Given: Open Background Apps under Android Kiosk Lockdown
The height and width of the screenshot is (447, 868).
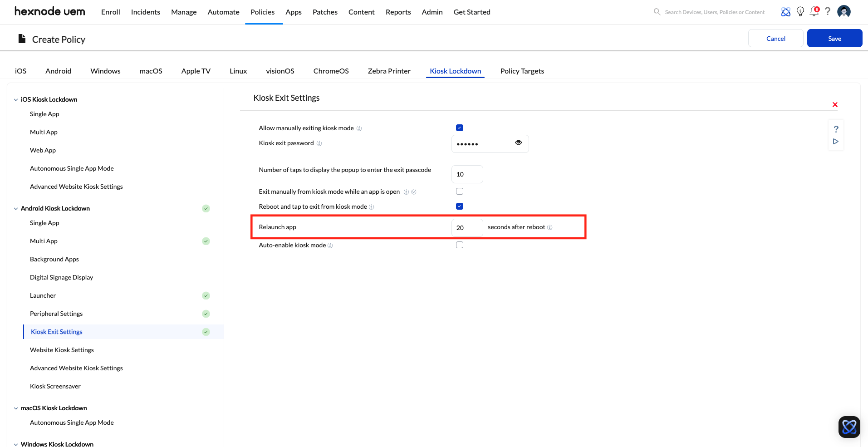Looking at the screenshot, I should tap(54, 259).
